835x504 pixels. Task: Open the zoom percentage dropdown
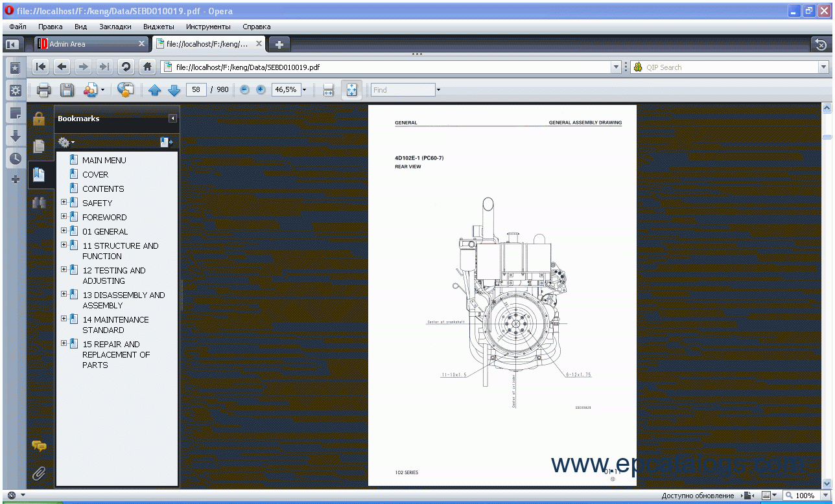point(304,90)
